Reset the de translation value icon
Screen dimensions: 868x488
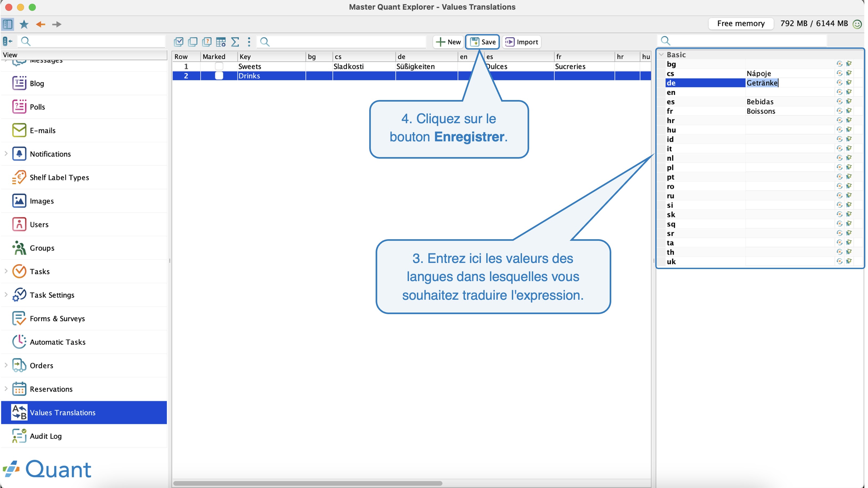point(839,83)
